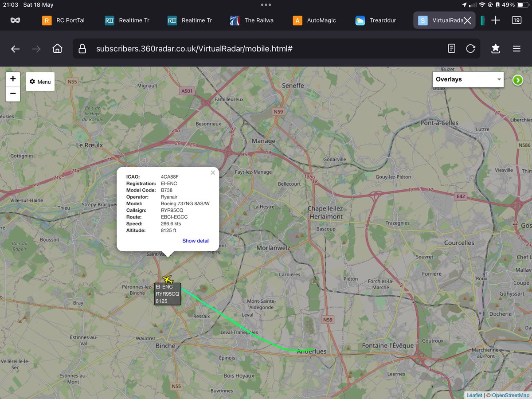Open the Show detail link
This screenshot has height=399, width=532.
(x=196, y=241)
